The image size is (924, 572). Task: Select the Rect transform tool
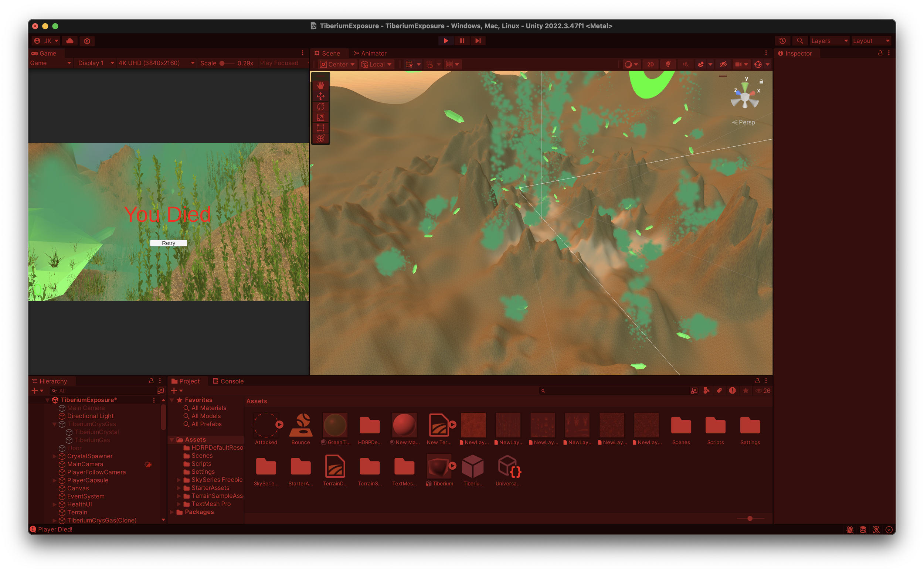tap(320, 128)
